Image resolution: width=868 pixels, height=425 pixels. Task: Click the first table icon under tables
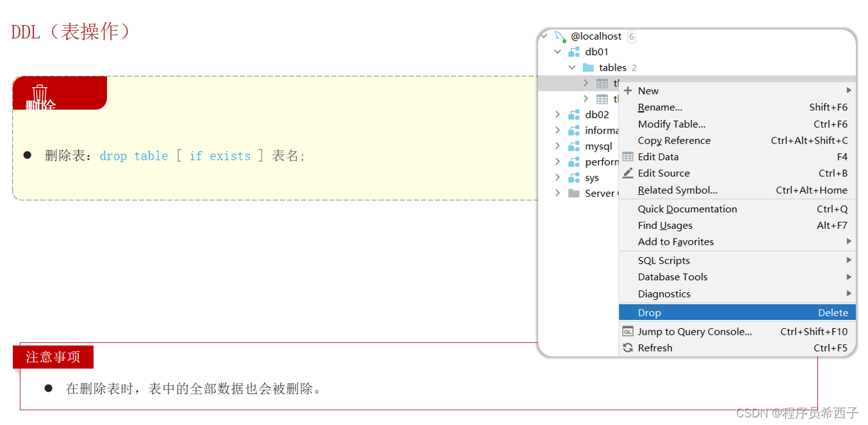(602, 83)
